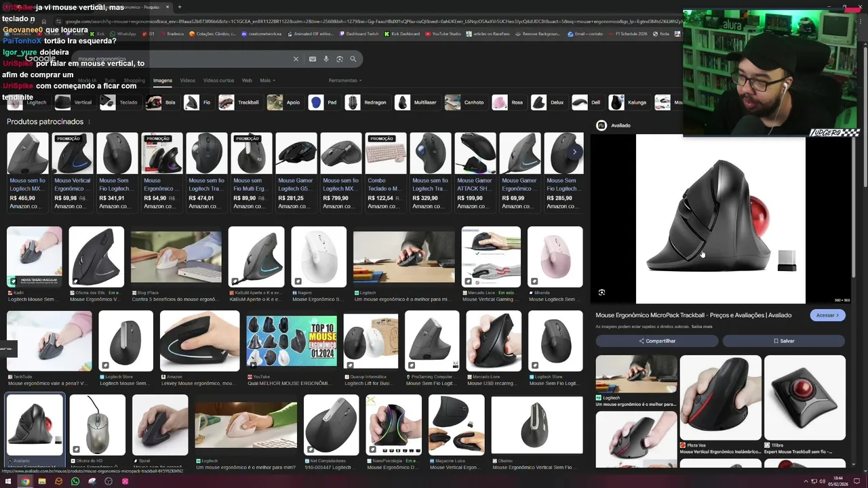Open the Saiba mais link
Viewport: 868px width, 488px height.
click(702, 327)
